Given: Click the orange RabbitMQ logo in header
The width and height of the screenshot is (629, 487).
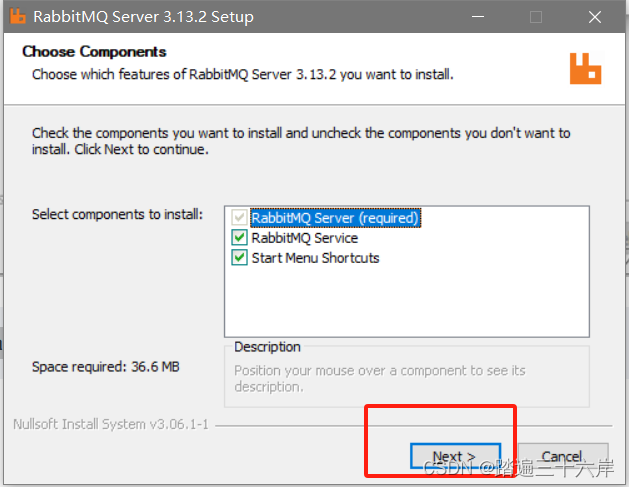Looking at the screenshot, I should 585,69.
